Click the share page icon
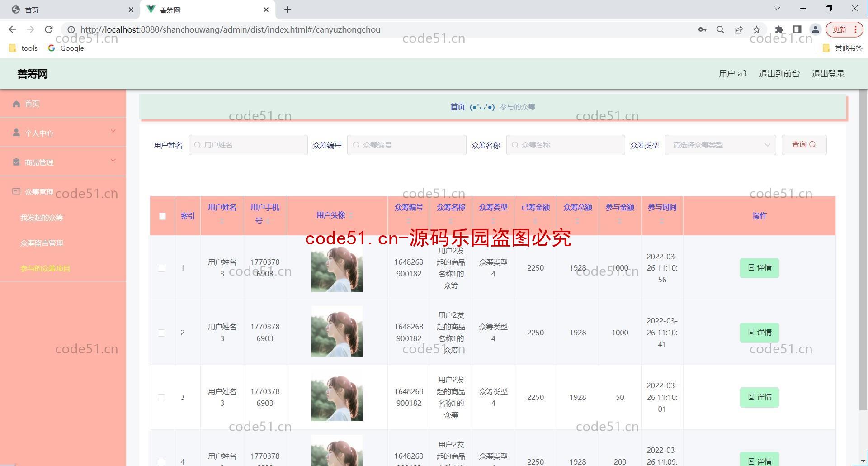 pos(738,29)
